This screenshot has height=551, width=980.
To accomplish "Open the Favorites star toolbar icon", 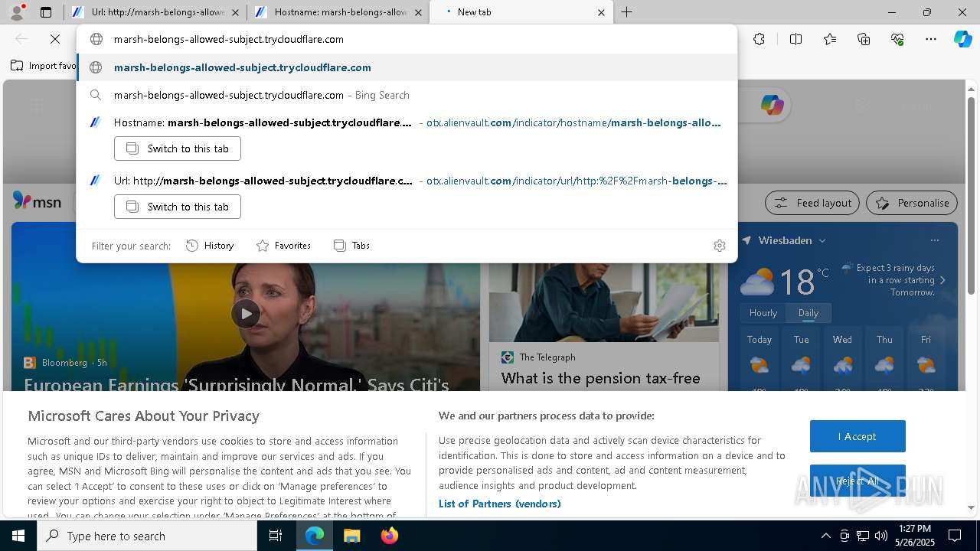I will pyautogui.click(x=830, y=39).
